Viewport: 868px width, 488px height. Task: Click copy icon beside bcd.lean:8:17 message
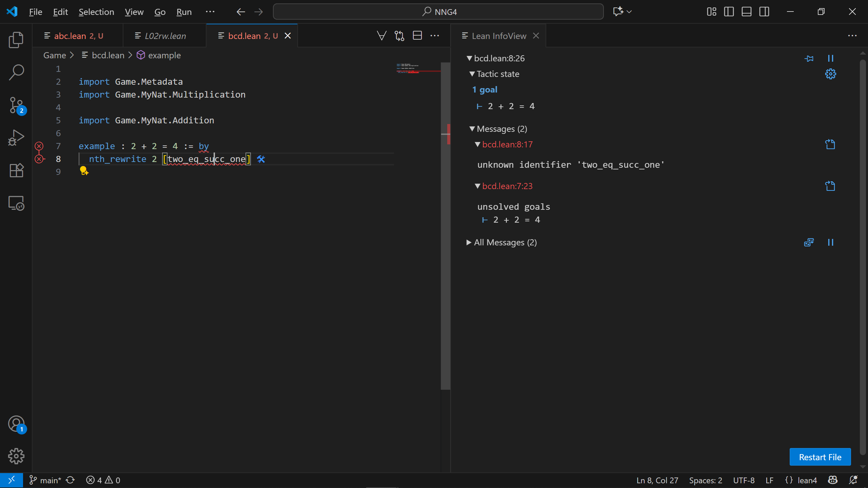(x=830, y=145)
